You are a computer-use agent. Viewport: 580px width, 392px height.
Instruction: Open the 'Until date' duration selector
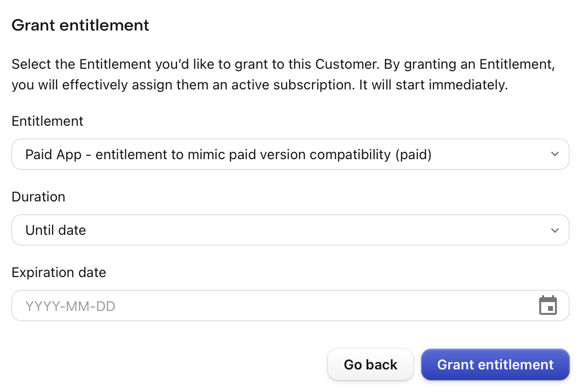click(x=290, y=230)
